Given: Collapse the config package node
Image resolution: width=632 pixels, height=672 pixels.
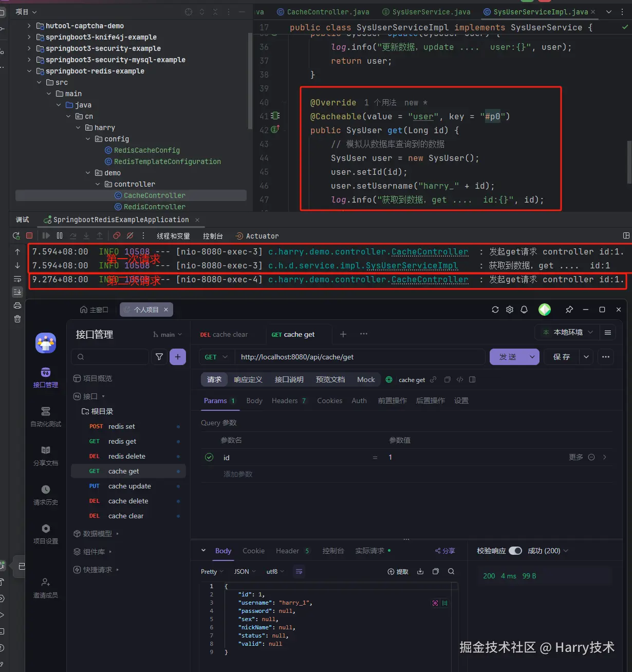Looking at the screenshot, I should [88, 139].
